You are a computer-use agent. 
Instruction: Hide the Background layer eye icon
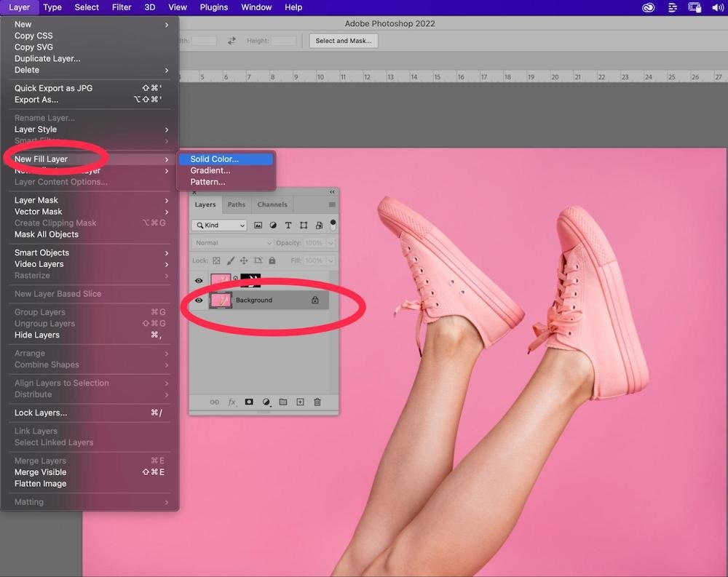point(199,300)
